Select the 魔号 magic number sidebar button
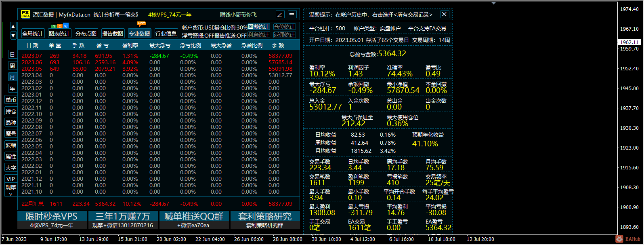 [11, 134]
